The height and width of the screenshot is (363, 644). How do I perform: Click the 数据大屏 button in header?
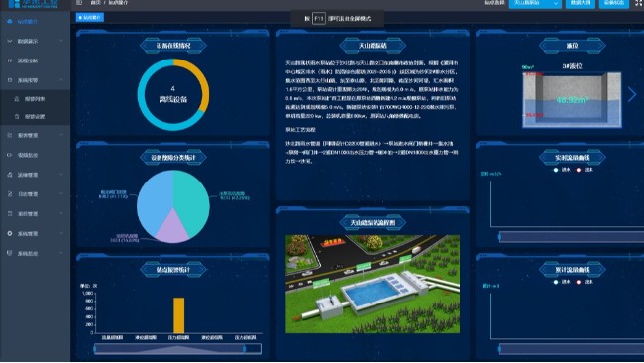tap(581, 3)
